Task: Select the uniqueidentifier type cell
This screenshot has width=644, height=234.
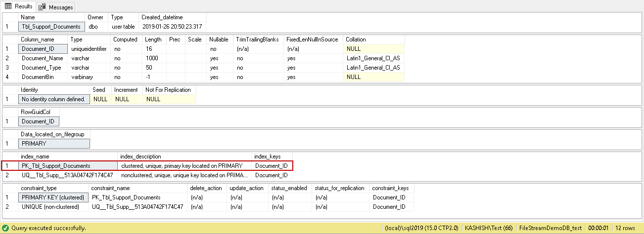Action: (89, 49)
